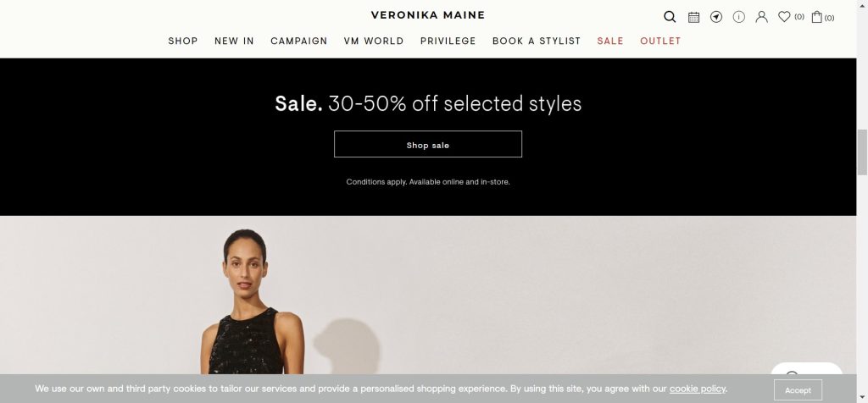
Task: Open BOOK A STYLIST page
Action: [x=537, y=41]
